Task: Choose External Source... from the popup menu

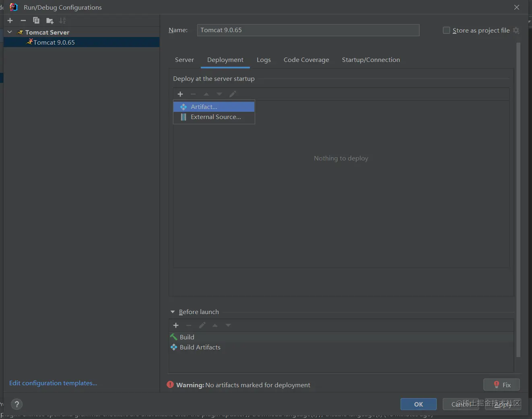Action: point(214,117)
